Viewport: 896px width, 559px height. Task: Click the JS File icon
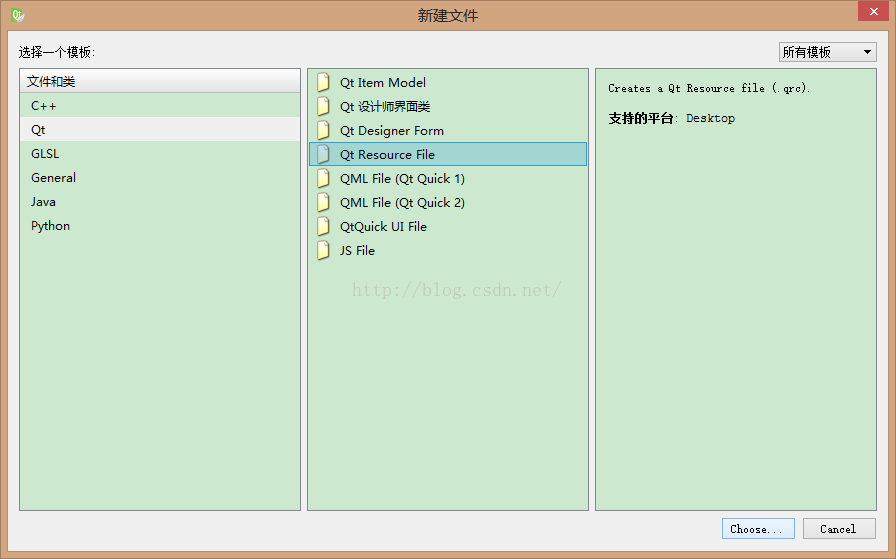click(x=323, y=250)
